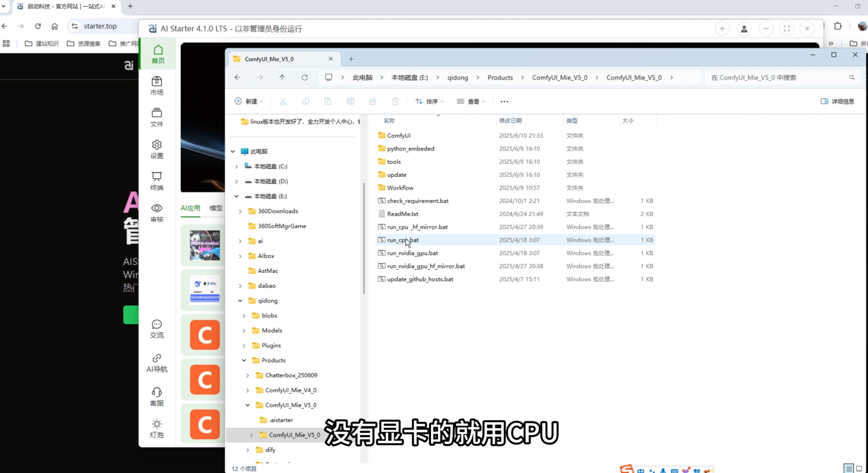This screenshot has width=868, height=473.
Task: Click the Delete trash icon in Explorer toolbar
Action: coord(395,101)
